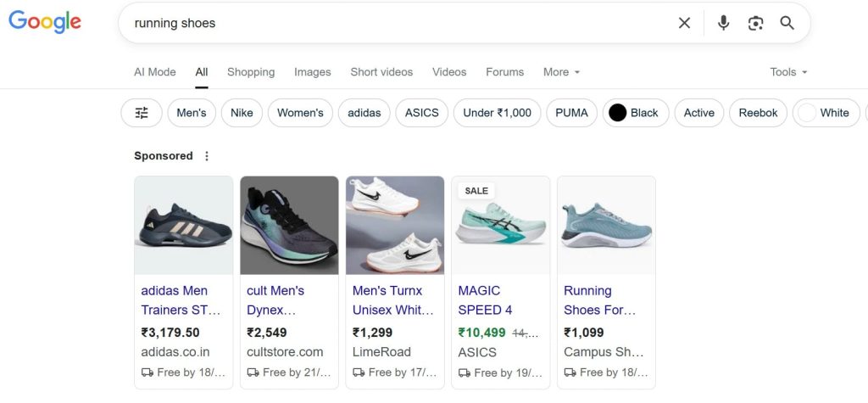The width and height of the screenshot is (868, 403).
Task: Click the Campus Sh… seller name
Action: pos(604,352)
